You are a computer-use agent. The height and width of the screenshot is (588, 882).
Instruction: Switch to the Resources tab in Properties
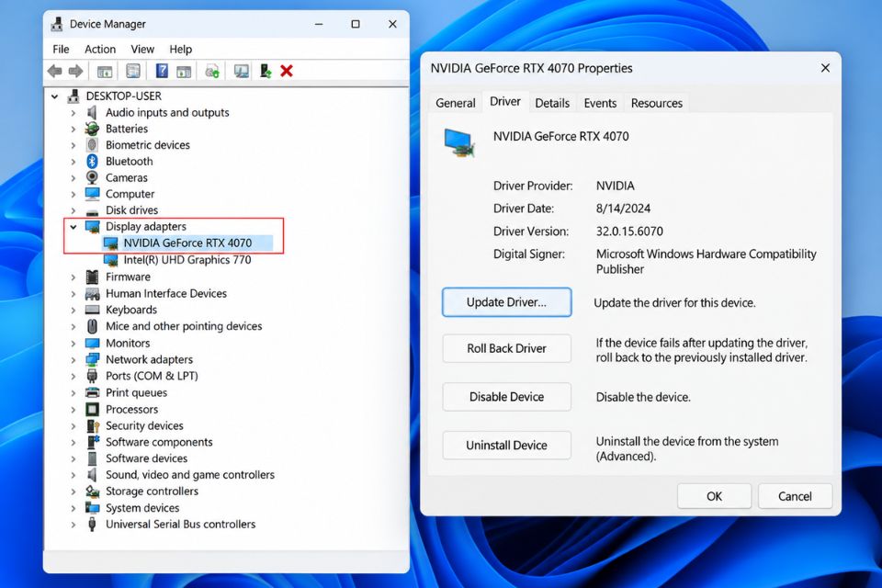point(656,103)
